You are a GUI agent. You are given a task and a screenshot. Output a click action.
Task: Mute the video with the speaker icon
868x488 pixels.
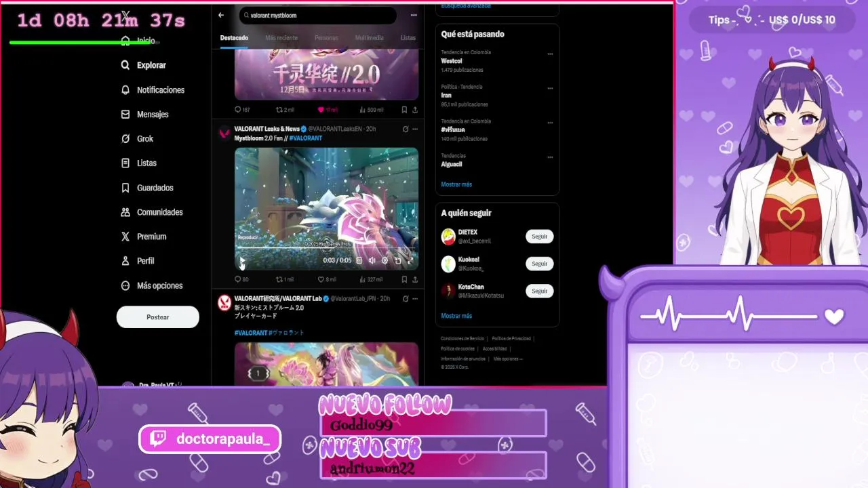pyautogui.click(x=372, y=260)
